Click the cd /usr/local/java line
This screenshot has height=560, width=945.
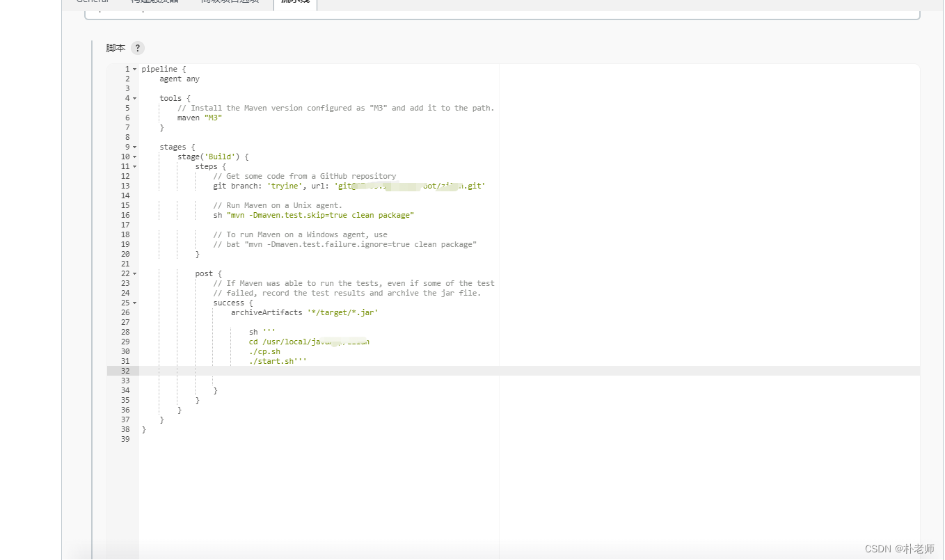click(x=310, y=342)
